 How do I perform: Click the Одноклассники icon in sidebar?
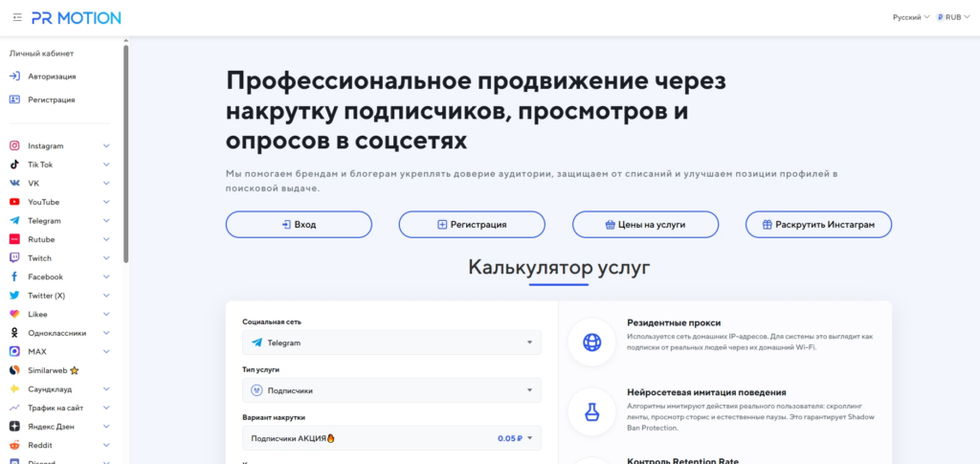[14, 334]
